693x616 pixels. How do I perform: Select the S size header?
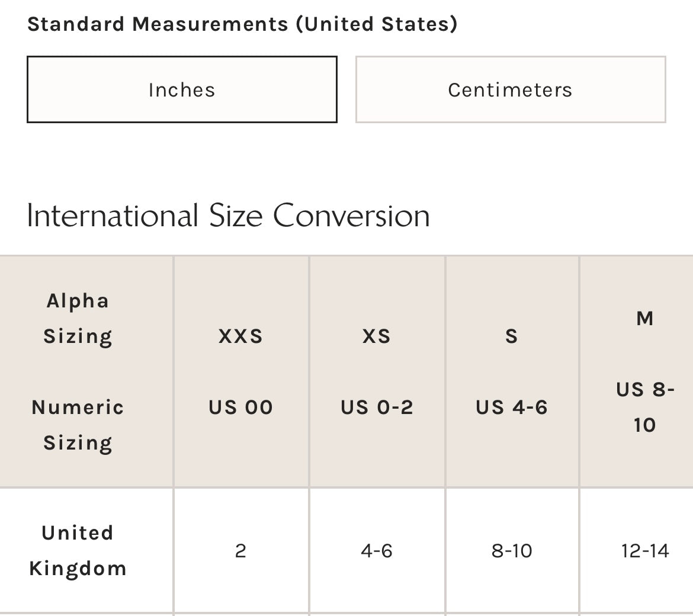(x=512, y=336)
